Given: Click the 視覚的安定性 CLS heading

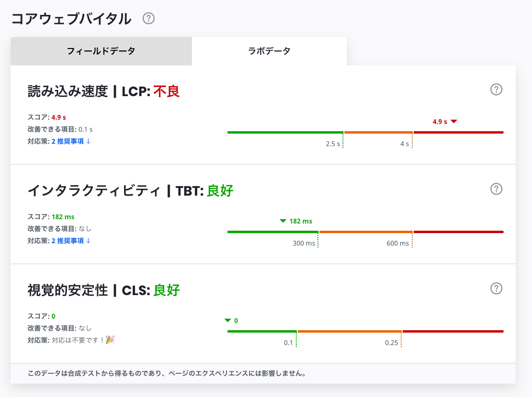Looking at the screenshot, I should tap(104, 290).
